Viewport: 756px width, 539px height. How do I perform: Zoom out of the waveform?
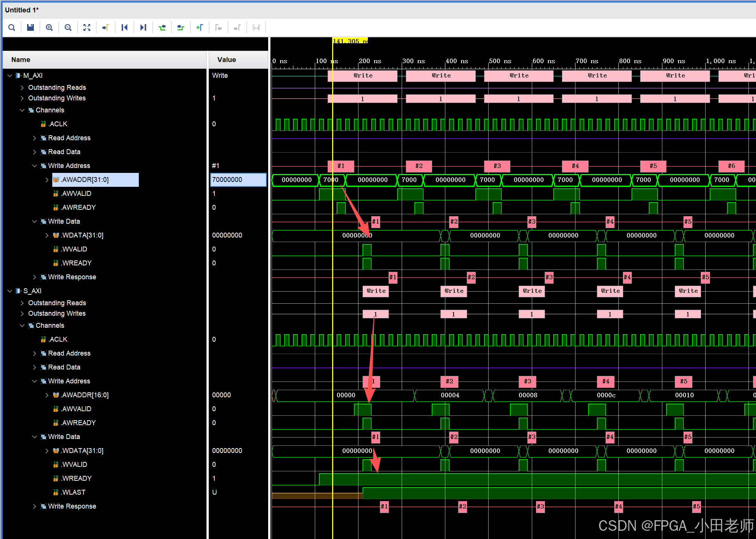68,27
